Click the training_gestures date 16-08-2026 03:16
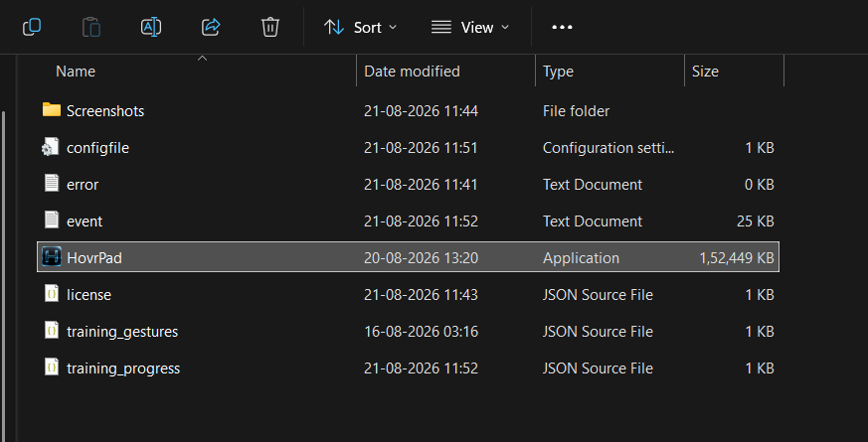 point(421,332)
